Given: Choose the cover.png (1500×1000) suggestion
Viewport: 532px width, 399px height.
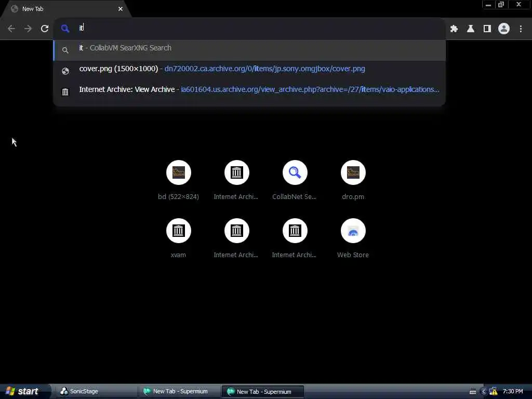Looking at the screenshot, I should pos(249,71).
